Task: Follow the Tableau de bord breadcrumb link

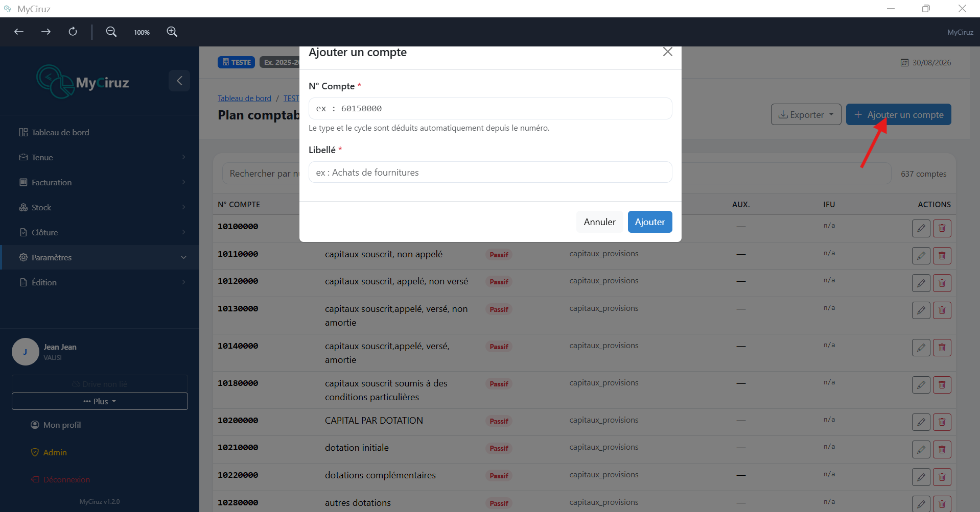Action: click(244, 99)
